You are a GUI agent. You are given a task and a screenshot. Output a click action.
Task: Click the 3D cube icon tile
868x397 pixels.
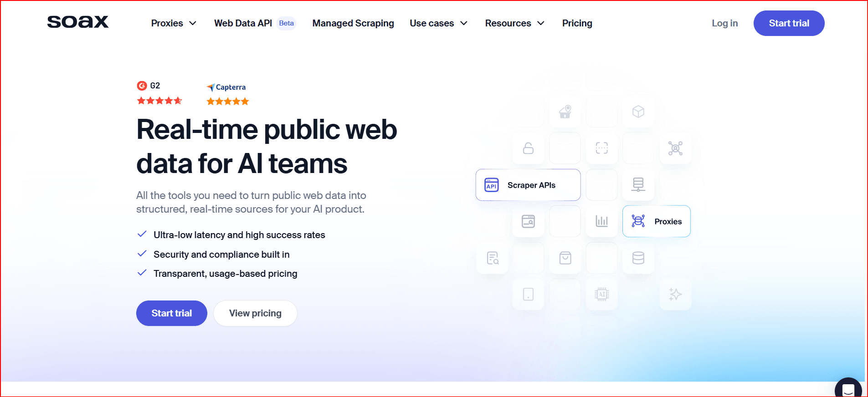(638, 112)
